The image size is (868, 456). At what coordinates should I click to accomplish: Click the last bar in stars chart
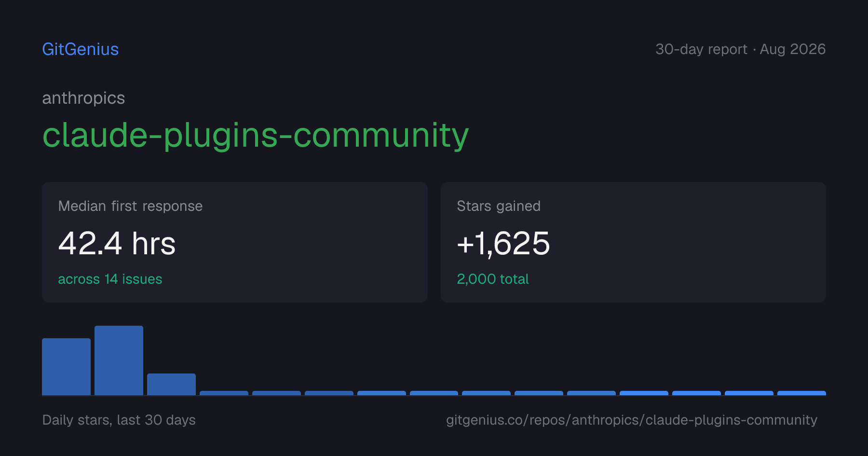pyautogui.click(x=801, y=393)
